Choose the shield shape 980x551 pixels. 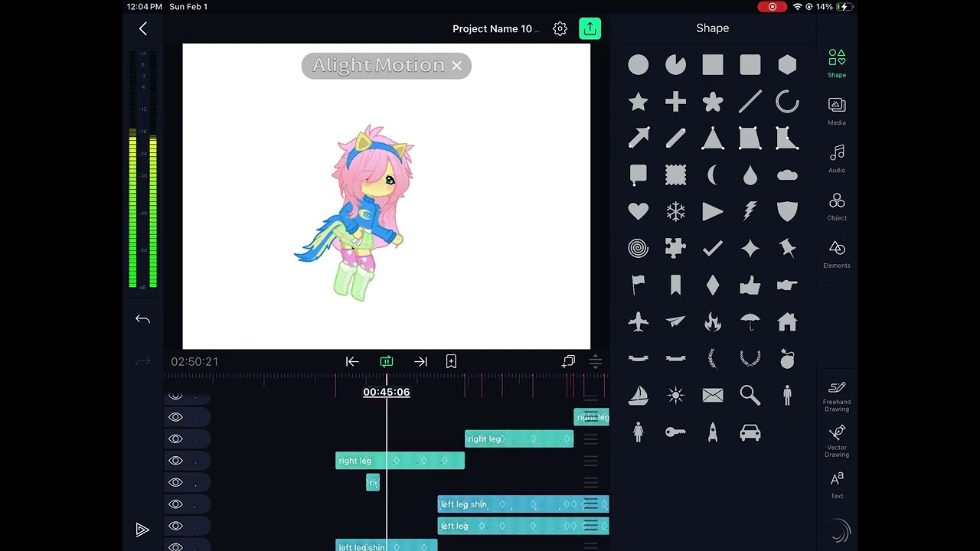(787, 211)
